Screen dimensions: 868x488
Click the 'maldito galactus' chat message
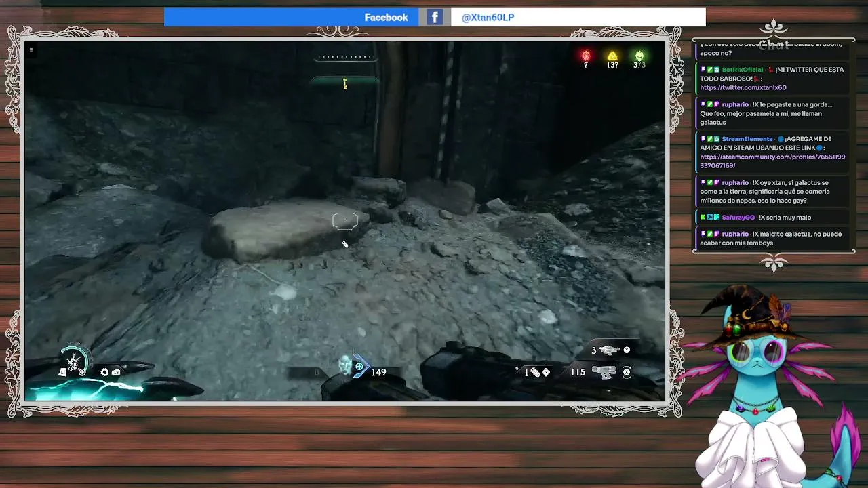770,239
